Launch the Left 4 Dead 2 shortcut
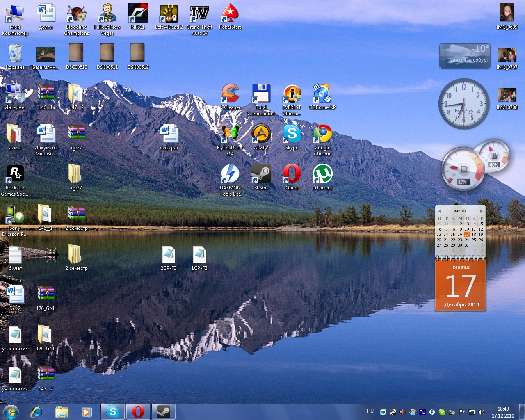The width and height of the screenshot is (525, 420). (x=169, y=16)
